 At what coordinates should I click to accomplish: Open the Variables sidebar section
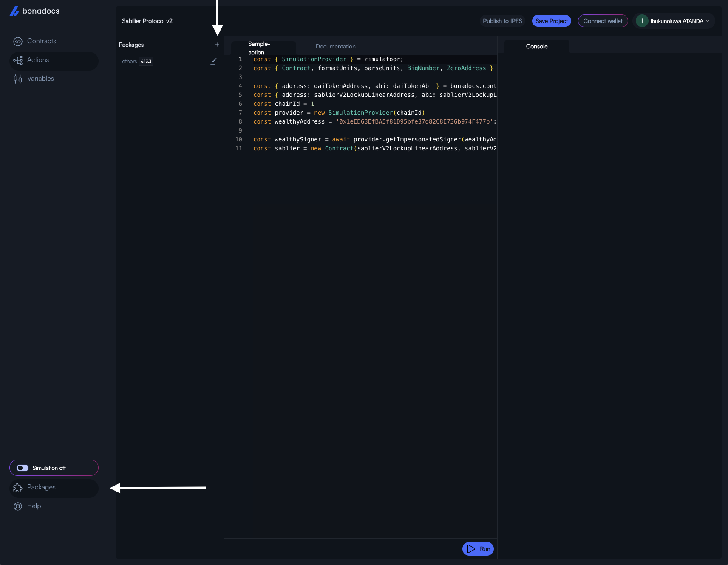point(54,79)
